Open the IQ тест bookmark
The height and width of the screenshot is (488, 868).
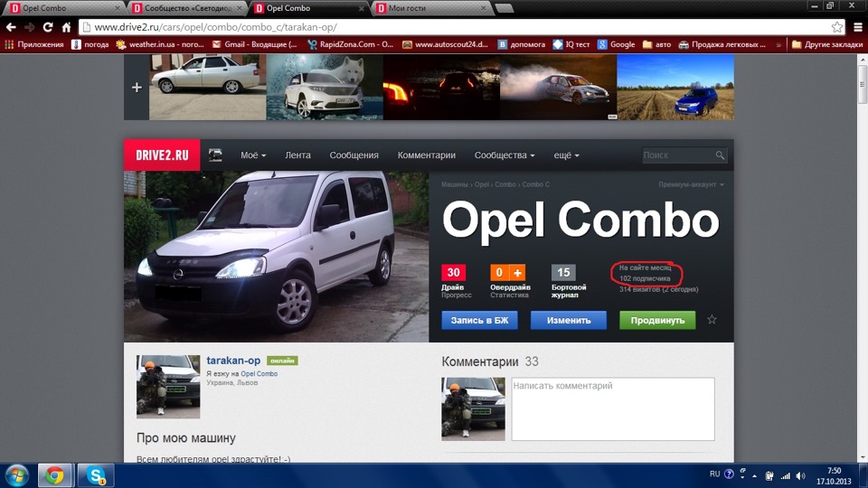(571, 44)
